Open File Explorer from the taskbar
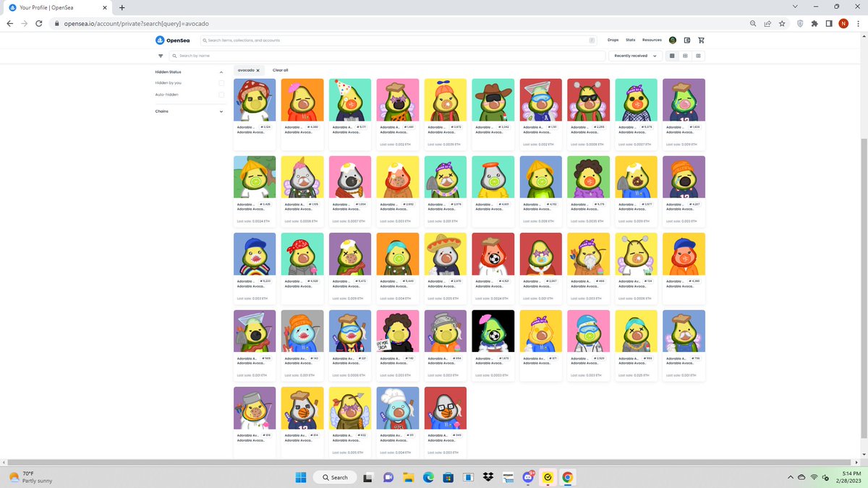This screenshot has width=868, height=488. (408, 477)
